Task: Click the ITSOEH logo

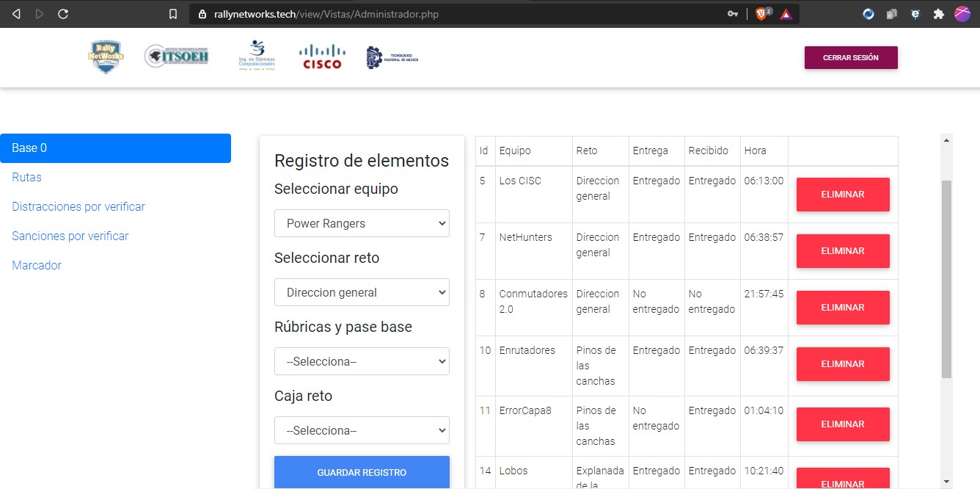Action: coord(177,57)
